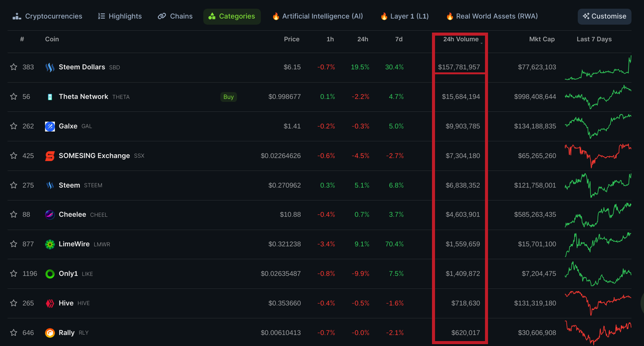This screenshot has width=644, height=346.
Task: Open the Steem Dollars coin page
Action: (x=82, y=67)
